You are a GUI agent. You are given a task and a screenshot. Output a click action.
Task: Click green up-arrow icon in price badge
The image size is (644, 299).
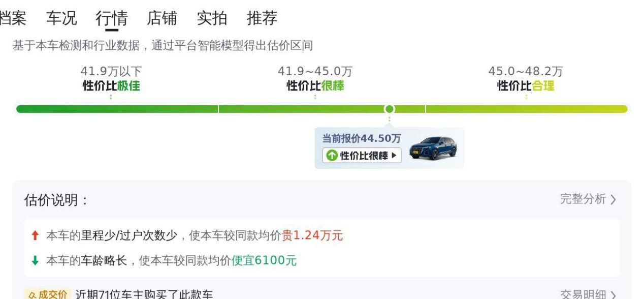point(332,156)
